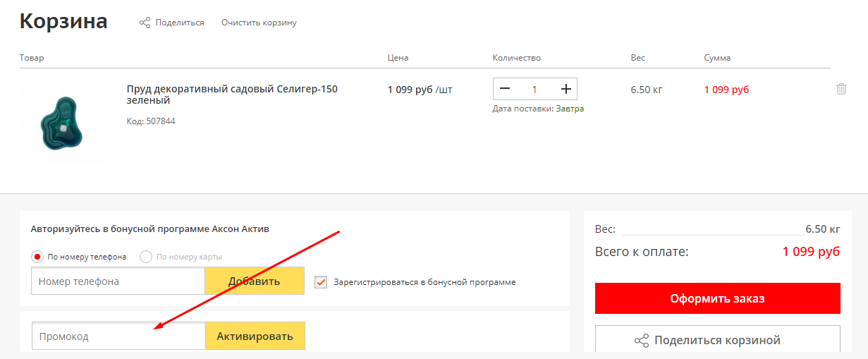Viewport: 868px width, 359px height.
Task: Click the Корзина page heading
Action: tap(63, 21)
